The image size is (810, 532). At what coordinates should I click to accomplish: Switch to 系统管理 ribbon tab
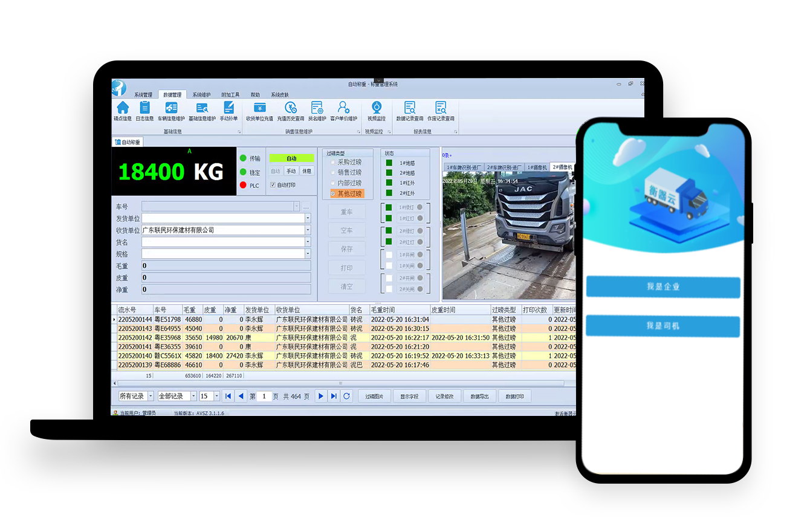[143, 95]
